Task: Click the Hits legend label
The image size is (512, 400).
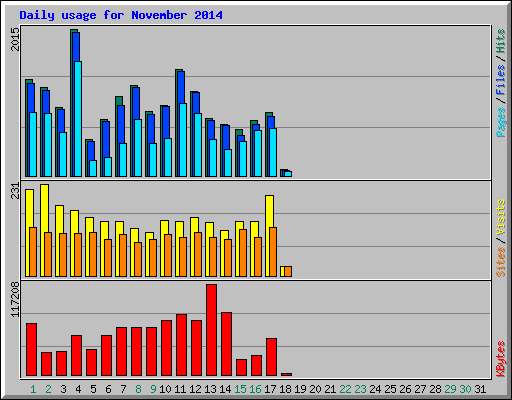Action: [501, 41]
